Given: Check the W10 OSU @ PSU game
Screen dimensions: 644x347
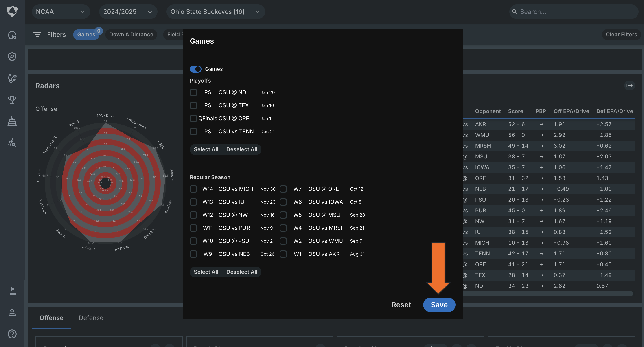Looking at the screenshot, I should 193,241.
